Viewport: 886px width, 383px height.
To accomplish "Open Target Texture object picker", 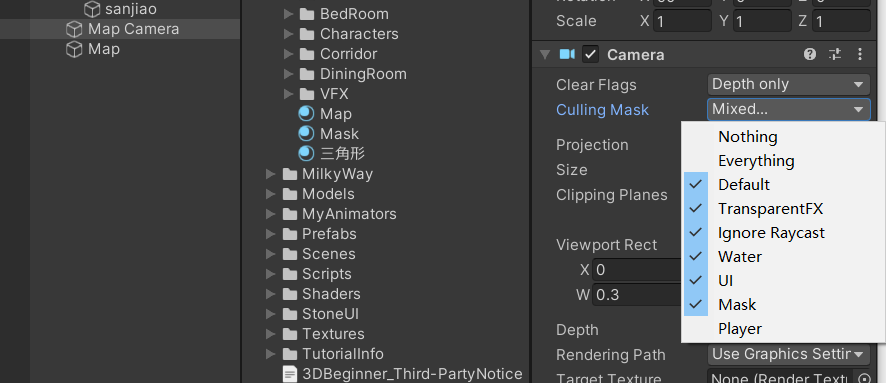I will click(863, 377).
